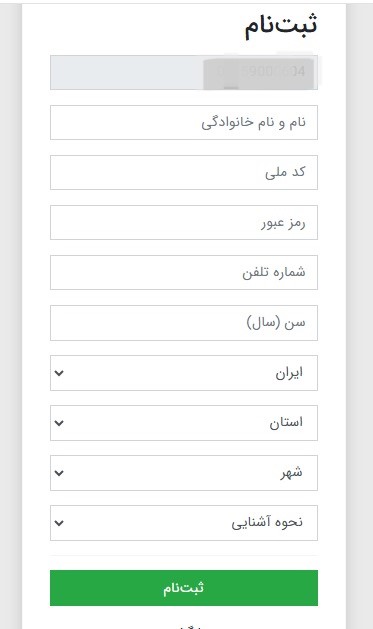This screenshot has height=629, width=373.
Task: Click the thin divider line above the green button
Action: tap(184, 556)
